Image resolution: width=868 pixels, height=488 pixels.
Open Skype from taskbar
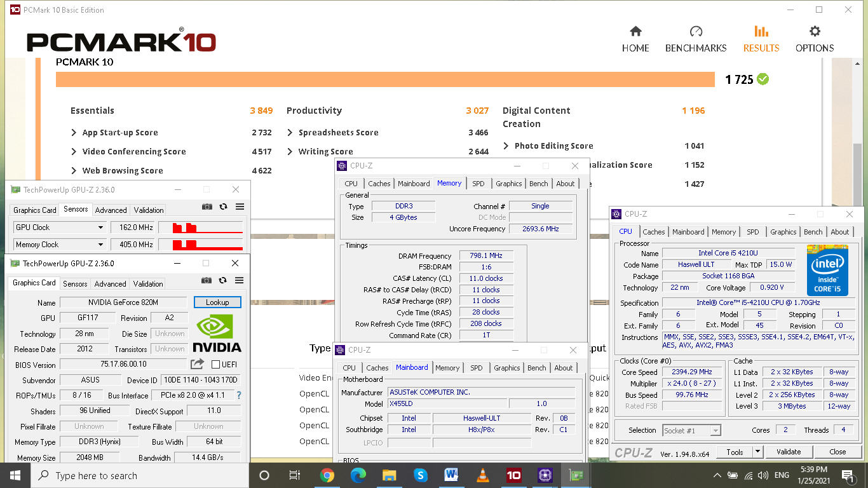(x=420, y=475)
